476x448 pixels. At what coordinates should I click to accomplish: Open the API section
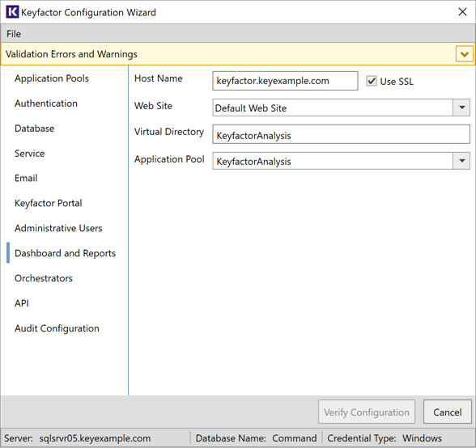click(22, 303)
